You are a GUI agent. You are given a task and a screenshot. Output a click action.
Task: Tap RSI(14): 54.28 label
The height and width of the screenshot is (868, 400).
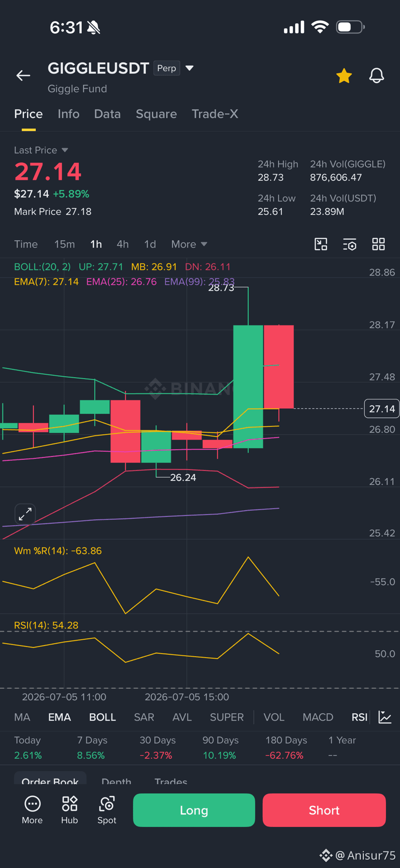46,625
